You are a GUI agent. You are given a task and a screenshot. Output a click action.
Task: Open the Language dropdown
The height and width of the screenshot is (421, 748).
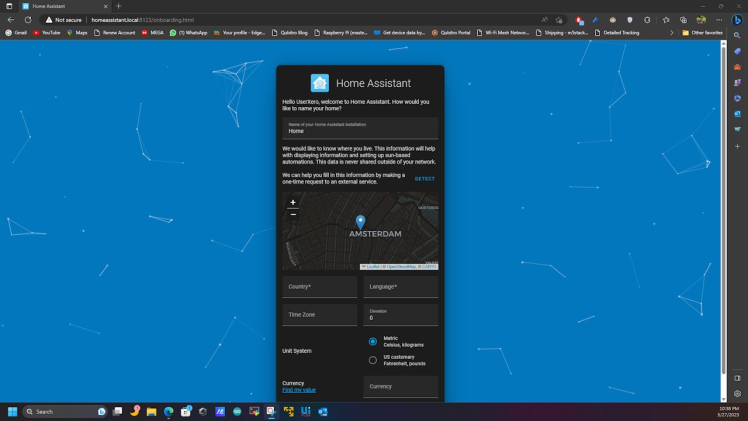click(x=401, y=287)
